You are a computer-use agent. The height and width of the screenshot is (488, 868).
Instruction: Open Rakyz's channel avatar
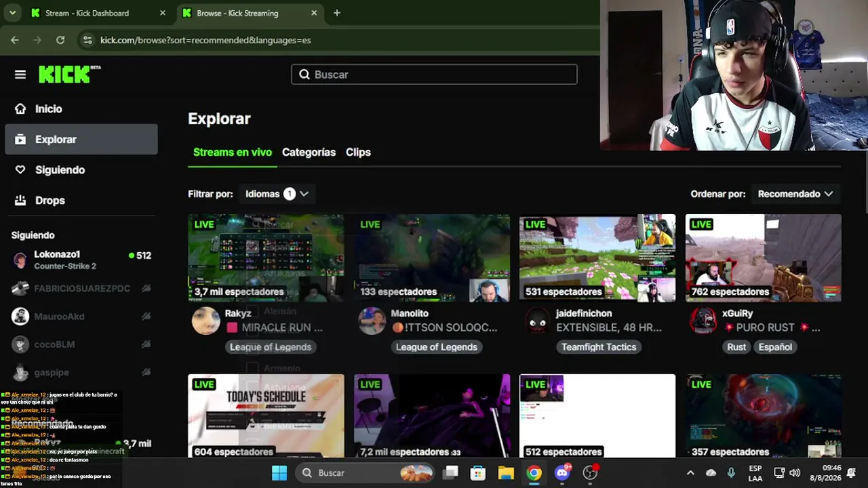(x=205, y=321)
